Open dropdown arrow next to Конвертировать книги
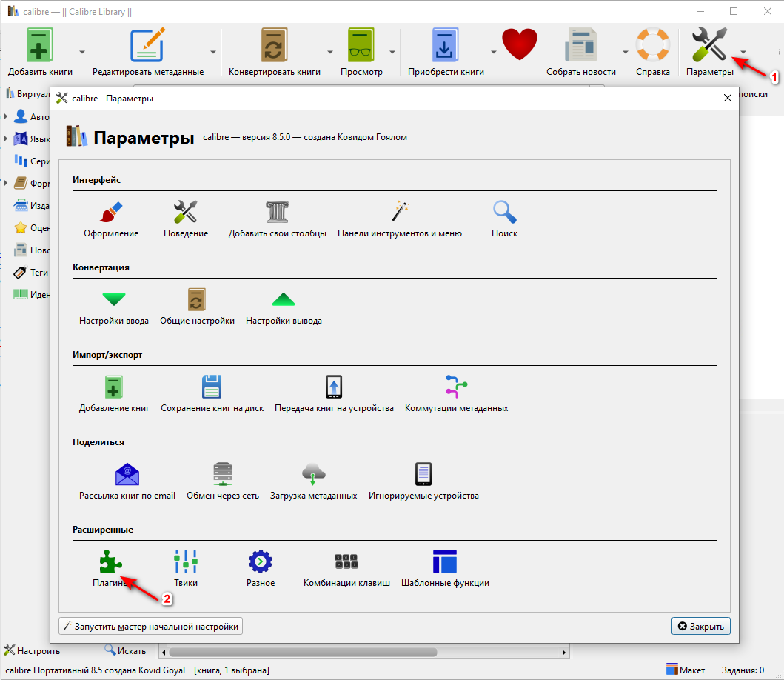The height and width of the screenshot is (680, 784). [331, 52]
